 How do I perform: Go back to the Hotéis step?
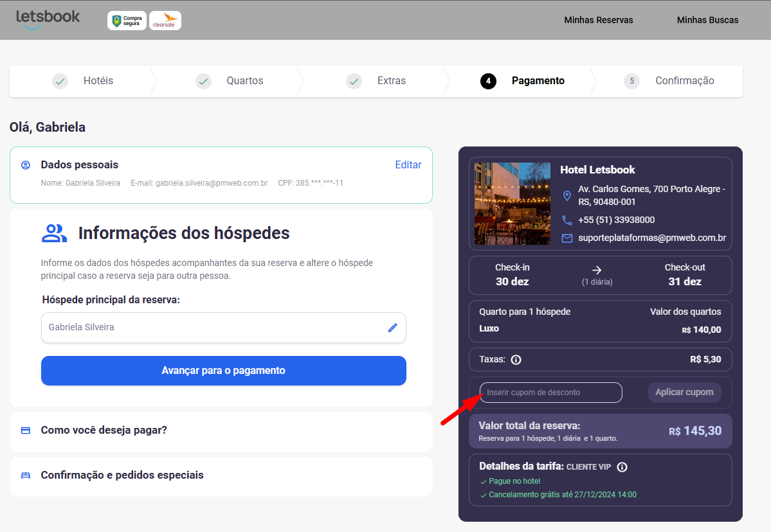98,81
